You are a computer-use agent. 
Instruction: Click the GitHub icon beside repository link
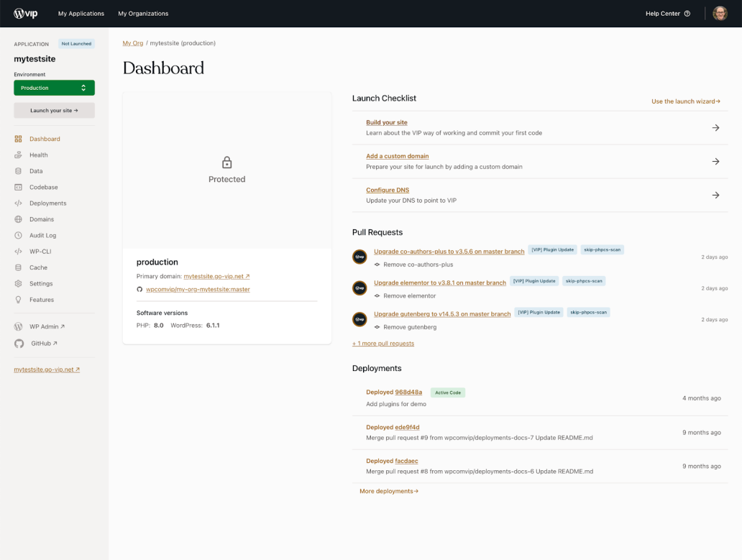pyautogui.click(x=139, y=289)
